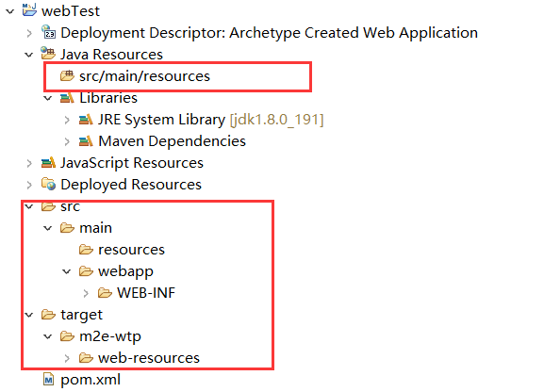The width and height of the screenshot is (544, 392).
Task: Collapse the target folder node
Action: 29,315
